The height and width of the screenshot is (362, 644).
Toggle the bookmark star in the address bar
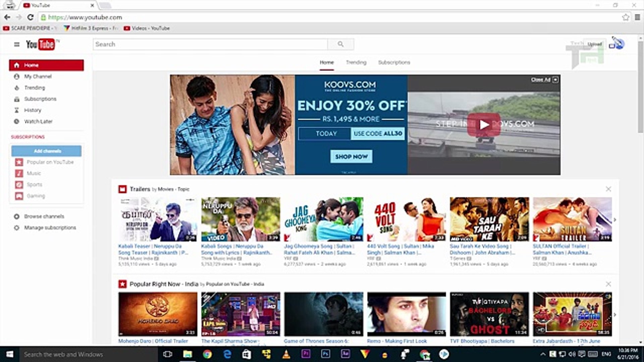[x=626, y=17]
